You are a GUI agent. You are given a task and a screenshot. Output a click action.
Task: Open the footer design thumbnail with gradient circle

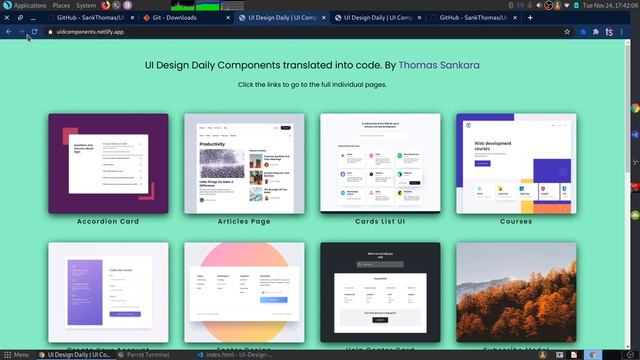[244, 292]
